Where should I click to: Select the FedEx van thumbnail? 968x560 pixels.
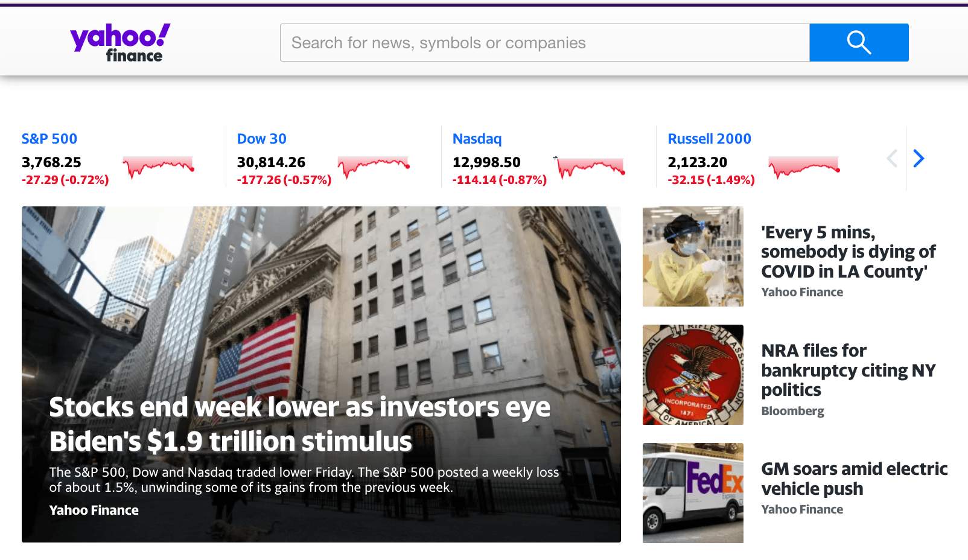click(693, 493)
